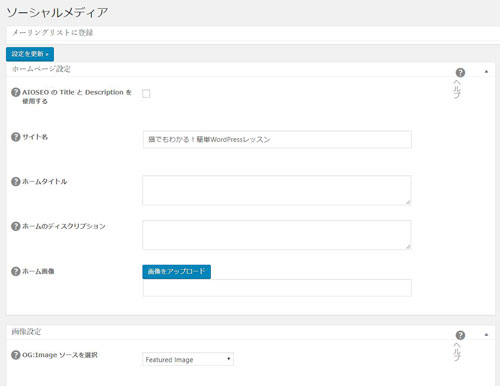Focus the ホームのディスクリプション text area
The width and height of the screenshot is (500, 386).
[277, 235]
